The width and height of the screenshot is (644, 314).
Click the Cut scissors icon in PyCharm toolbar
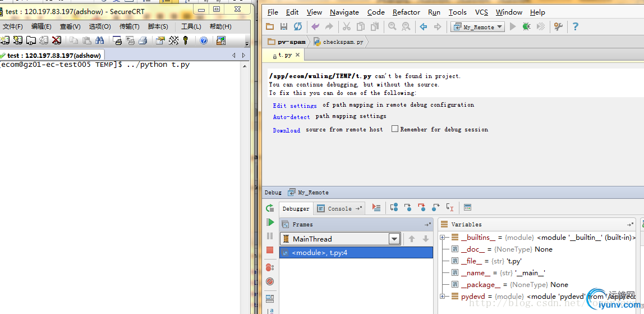(347, 27)
